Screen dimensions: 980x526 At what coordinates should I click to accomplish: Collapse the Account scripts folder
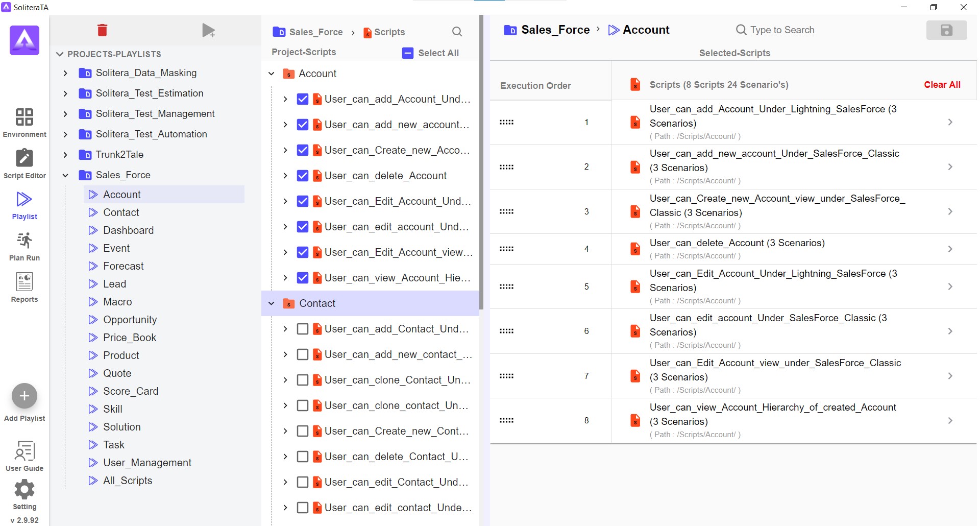click(x=272, y=74)
